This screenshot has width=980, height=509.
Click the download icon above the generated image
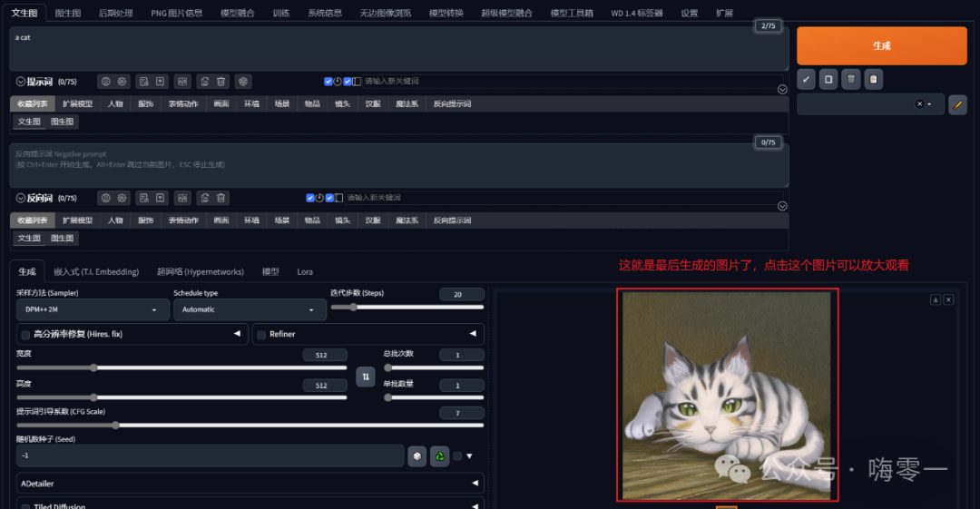pos(935,299)
